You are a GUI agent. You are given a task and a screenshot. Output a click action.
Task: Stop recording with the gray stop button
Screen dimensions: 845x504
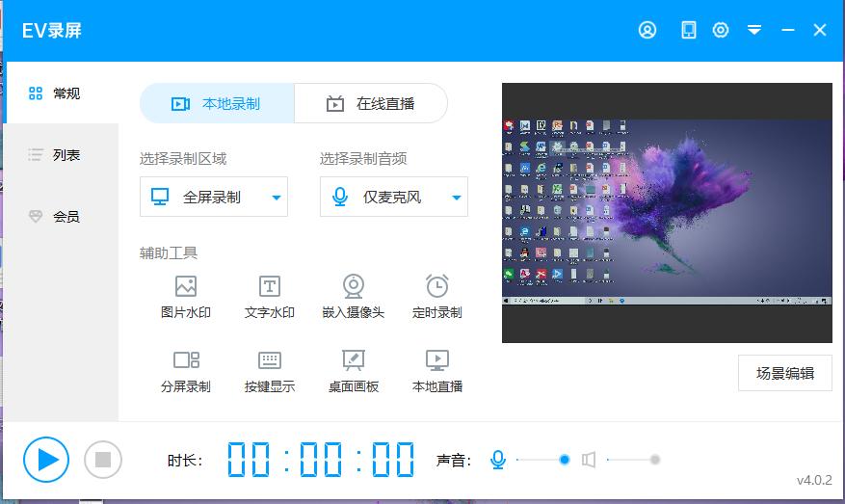coord(103,460)
